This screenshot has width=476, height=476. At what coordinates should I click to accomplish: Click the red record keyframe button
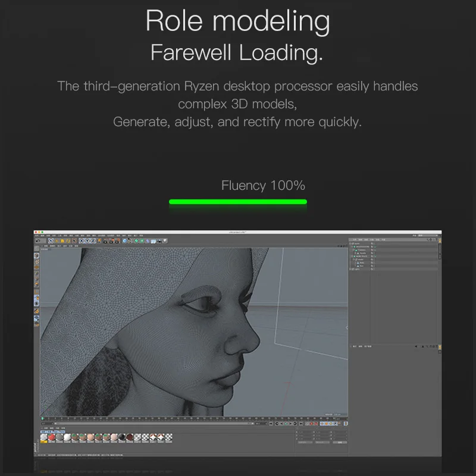311,424
